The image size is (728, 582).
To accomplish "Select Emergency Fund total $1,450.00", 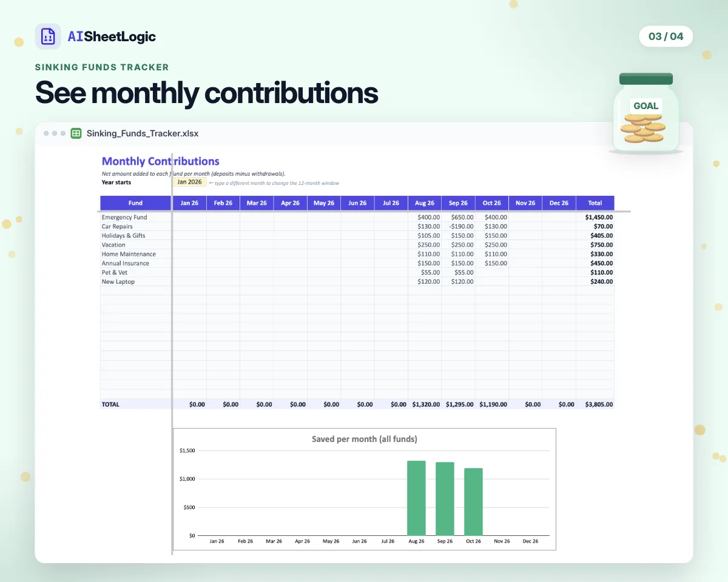I will (595, 217).
